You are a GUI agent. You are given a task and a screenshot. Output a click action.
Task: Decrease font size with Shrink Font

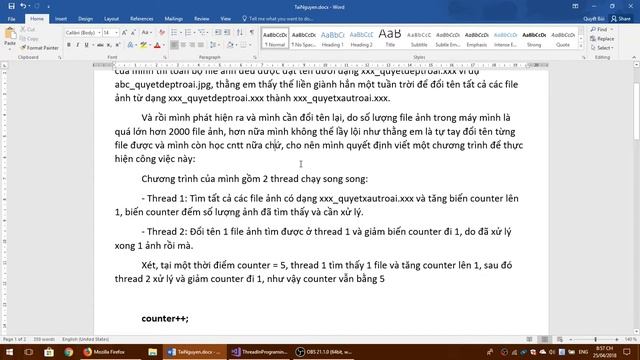(x=133, y=32)
